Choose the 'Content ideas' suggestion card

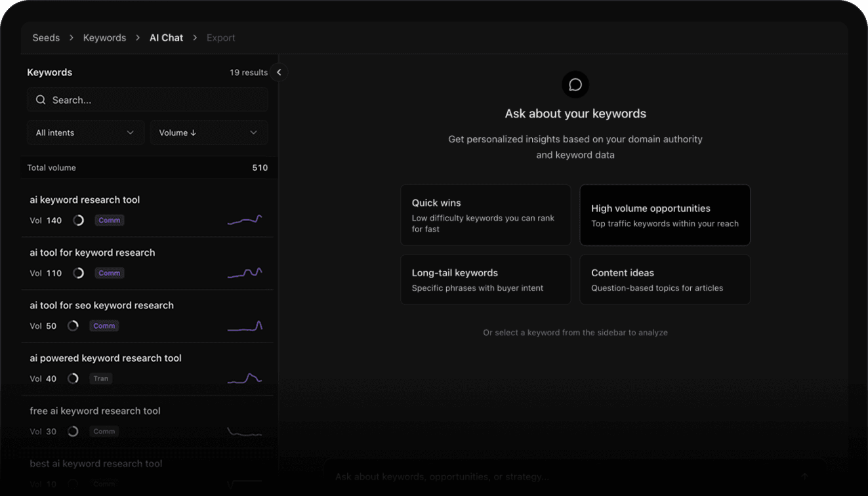point(665,279)
